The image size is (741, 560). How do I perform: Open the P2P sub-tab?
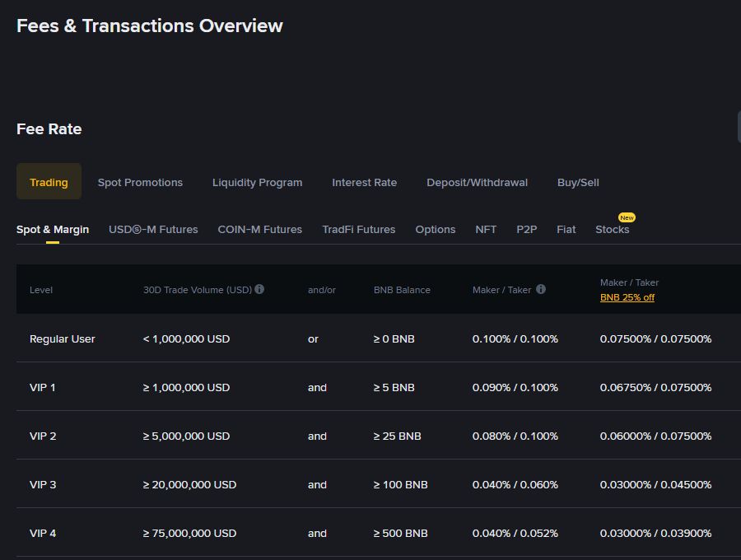pos(526,230)
